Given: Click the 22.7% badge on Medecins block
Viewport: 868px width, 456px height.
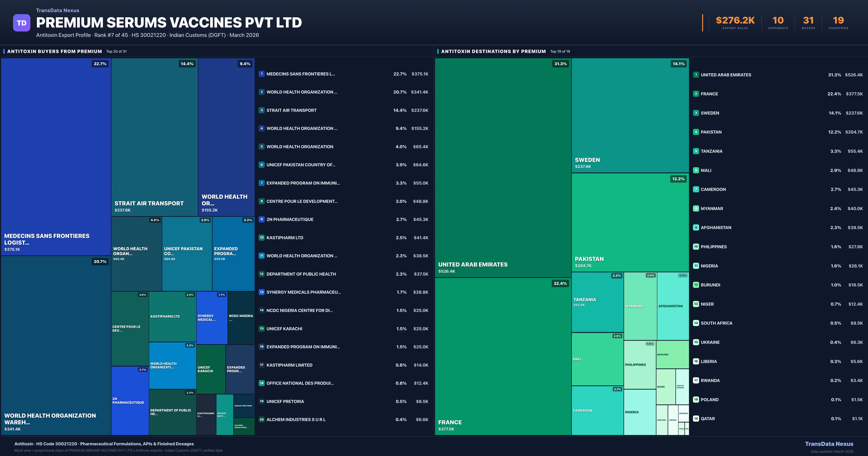Looking at the screenshot, I should [x=100, y=64].
